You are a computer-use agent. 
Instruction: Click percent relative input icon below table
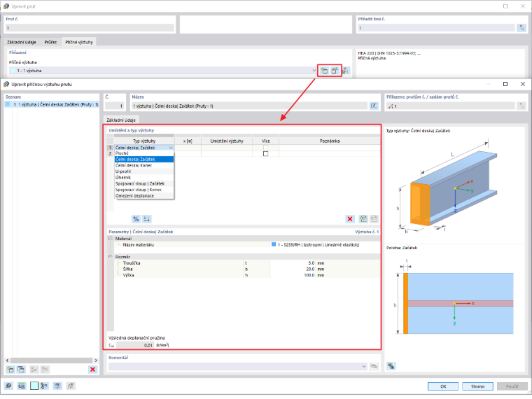pos(136,219)
